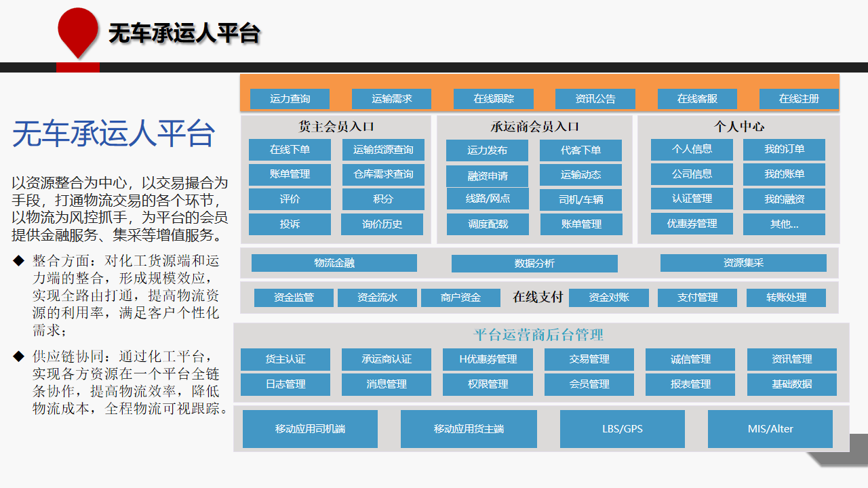Open the 在线注册 box
This screenshot has height=488, width=868.
click(x=799, y=99)
